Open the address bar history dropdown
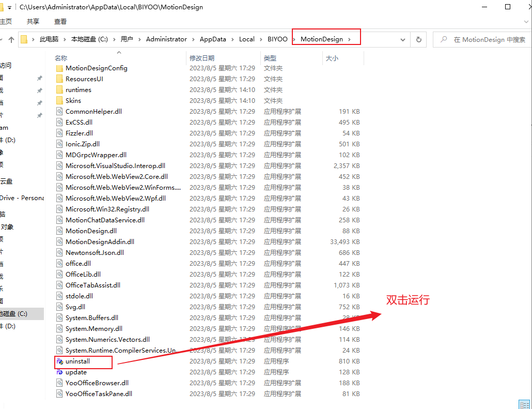Screen dimensions: 532x409 tap(403, 40)
